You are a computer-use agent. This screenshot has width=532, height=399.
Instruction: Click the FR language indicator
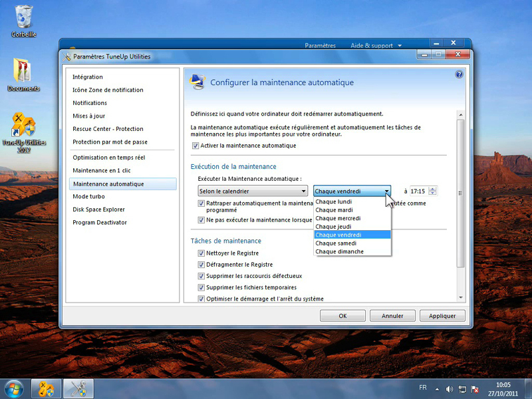click(423, 388)
